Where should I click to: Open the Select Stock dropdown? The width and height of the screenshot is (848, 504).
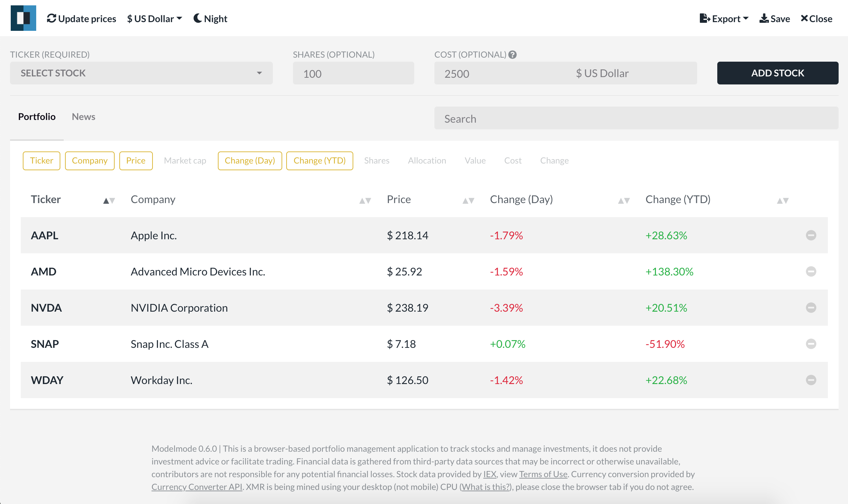point(141,73)
